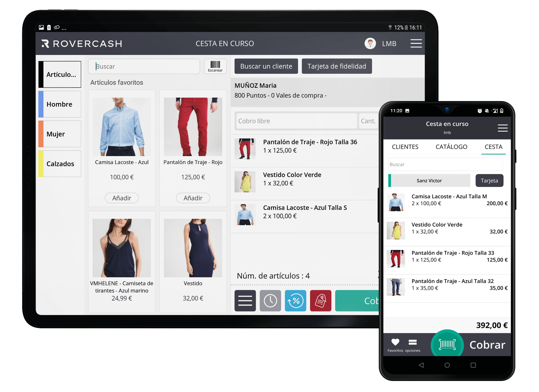This screenshot has width=539, height=392.
Task: Select basket line Camisa Lacoste - Azul Talla S
Action: point(305,217)
